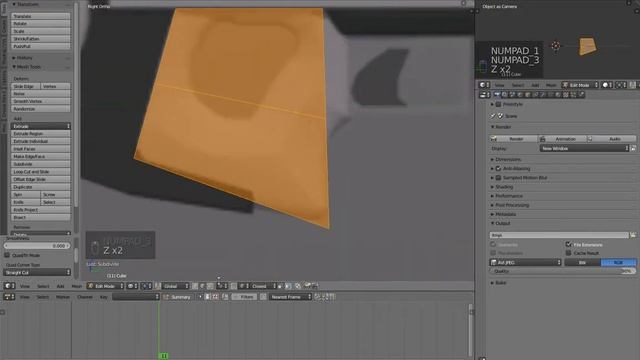Click the Animation render button

click(x=562, y=139)
